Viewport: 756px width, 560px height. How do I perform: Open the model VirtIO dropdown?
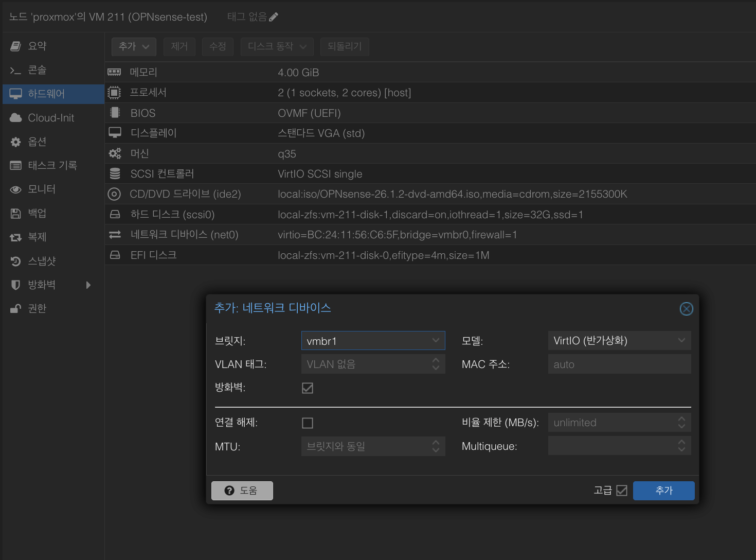[681, 341]
